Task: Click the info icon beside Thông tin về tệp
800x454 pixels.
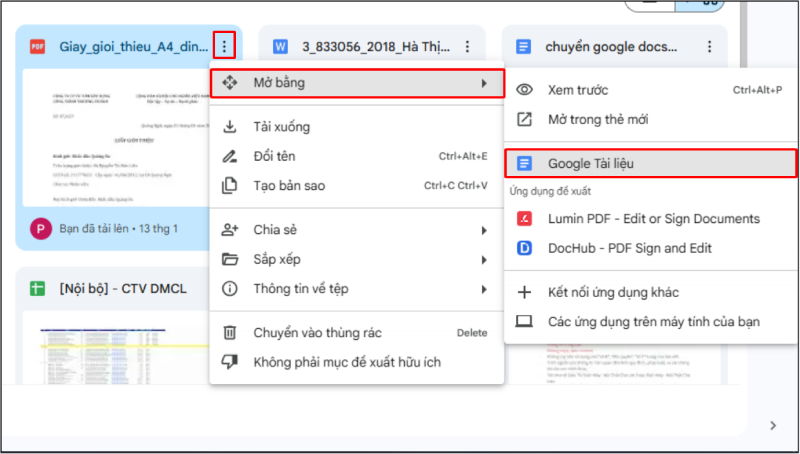Action: coord(230,289)
